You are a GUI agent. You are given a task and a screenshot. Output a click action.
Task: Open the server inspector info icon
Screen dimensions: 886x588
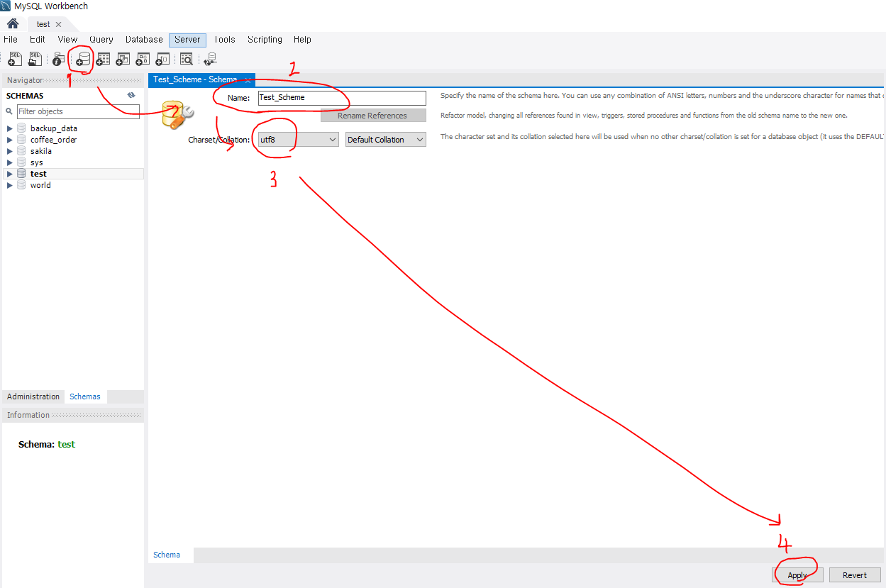(x=60, y=60)
